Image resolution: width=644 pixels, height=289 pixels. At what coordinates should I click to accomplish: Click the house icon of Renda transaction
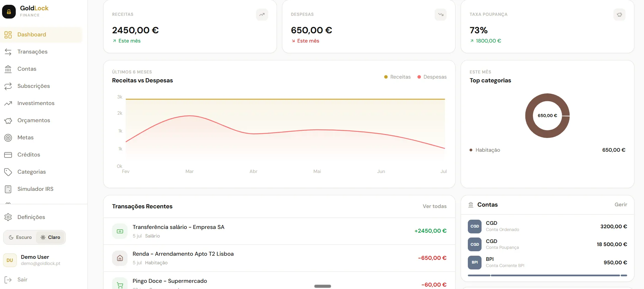point(120,258)
